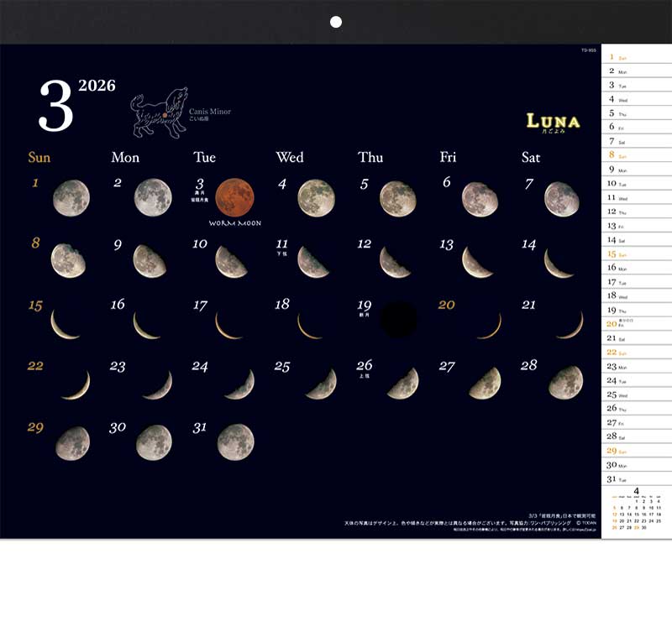Click the large month number 3
Image resolution: width=672 pixels, height=627 pixels.
(x=56, y=106)
